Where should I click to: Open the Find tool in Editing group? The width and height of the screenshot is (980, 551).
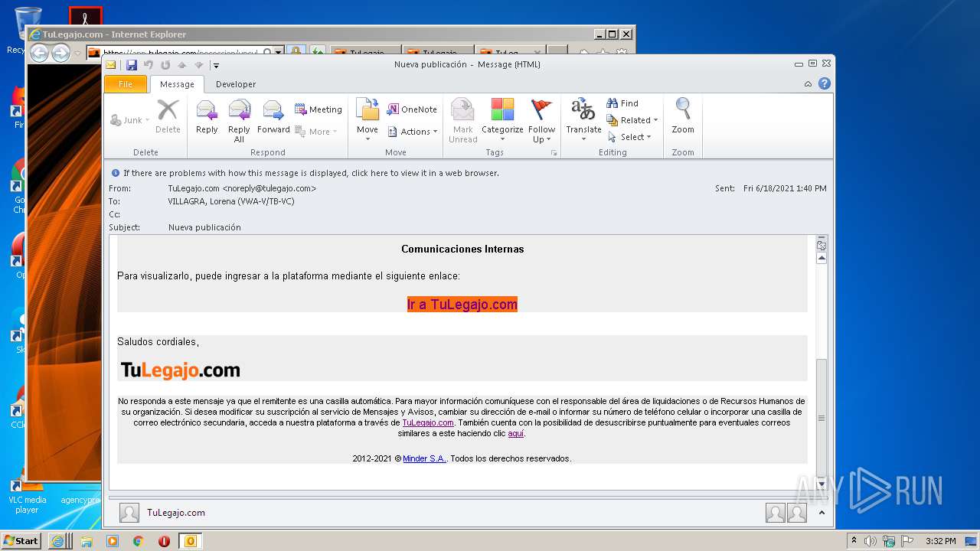622,103
